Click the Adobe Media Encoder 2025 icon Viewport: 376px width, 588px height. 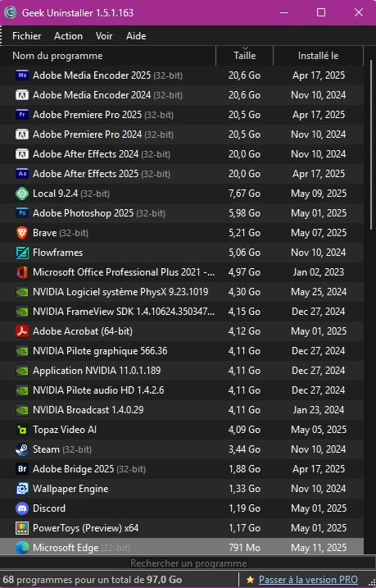22,75
